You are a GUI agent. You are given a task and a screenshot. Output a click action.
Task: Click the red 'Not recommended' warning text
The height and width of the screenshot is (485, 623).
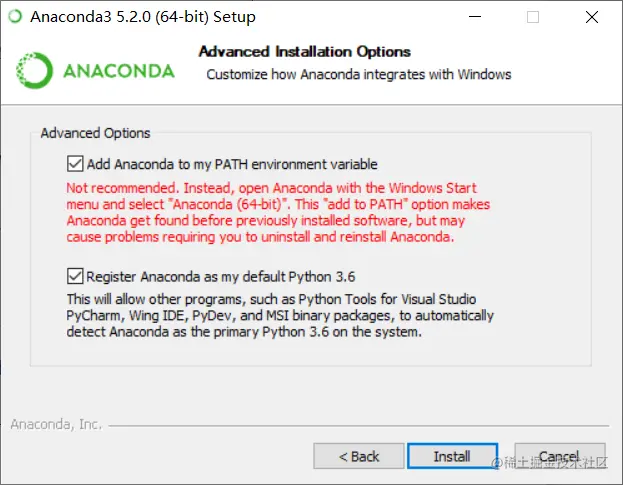(270, 213)
